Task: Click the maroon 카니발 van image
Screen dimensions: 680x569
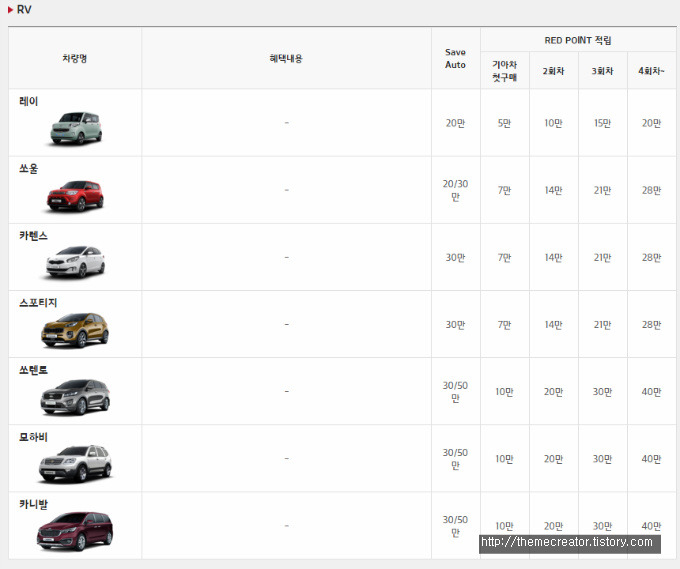Action: point(75,531)
